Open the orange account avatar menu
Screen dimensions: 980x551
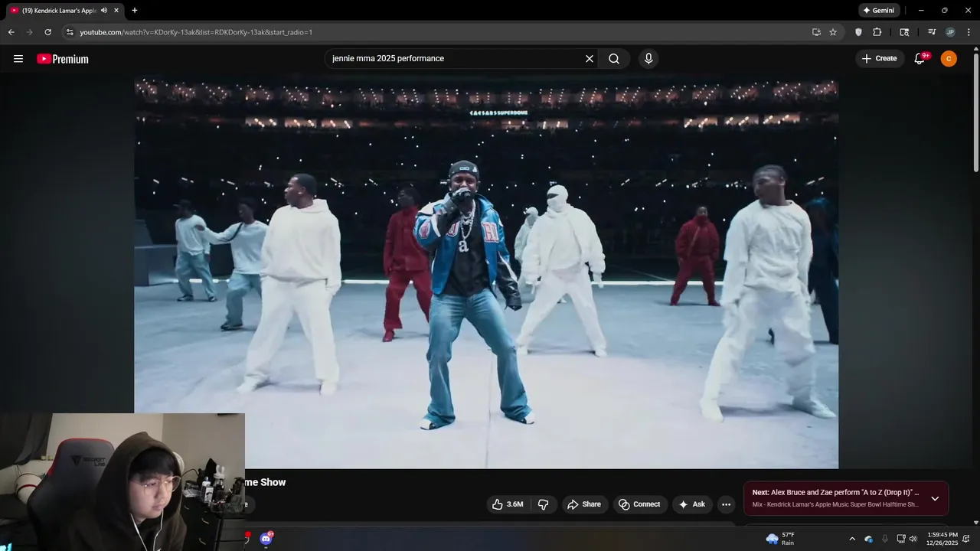point(949,59)
